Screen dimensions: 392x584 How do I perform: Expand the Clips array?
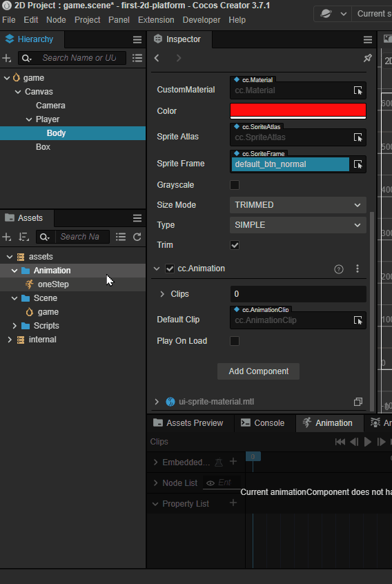coord(162,294)
